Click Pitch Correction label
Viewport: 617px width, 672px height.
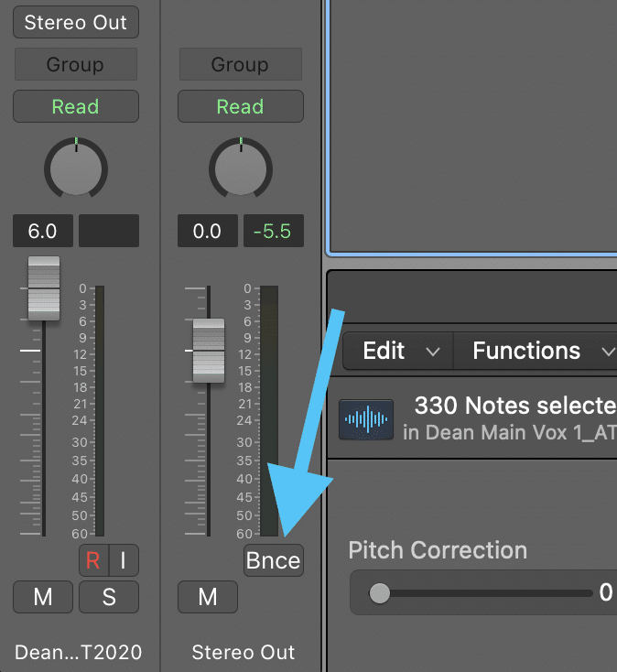438,550
